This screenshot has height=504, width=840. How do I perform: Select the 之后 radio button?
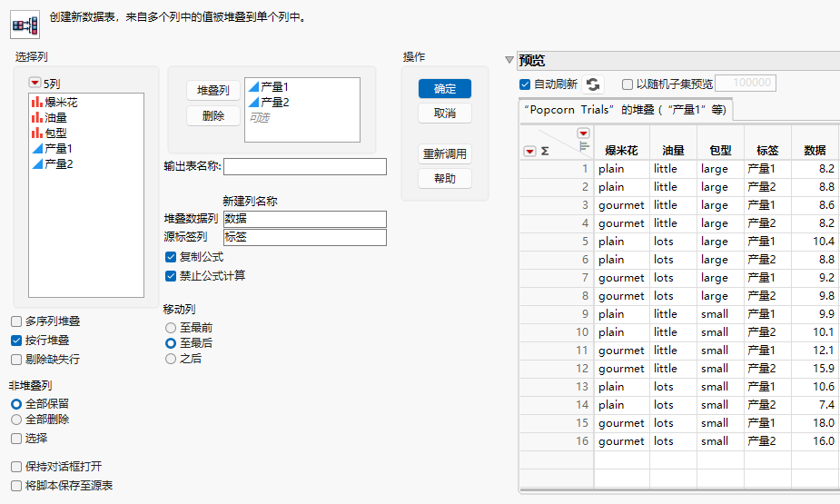[171, 359]
